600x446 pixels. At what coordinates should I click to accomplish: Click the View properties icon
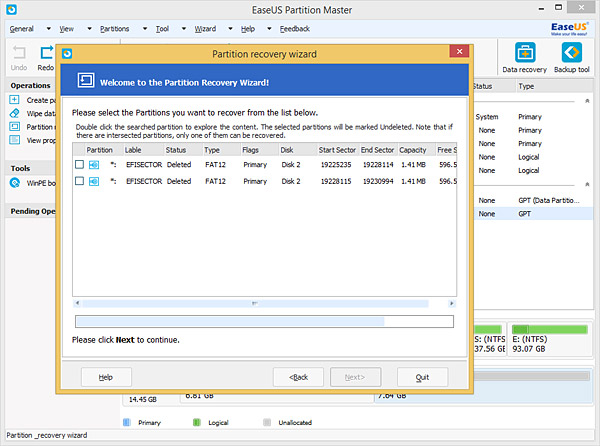pos(14,140)
